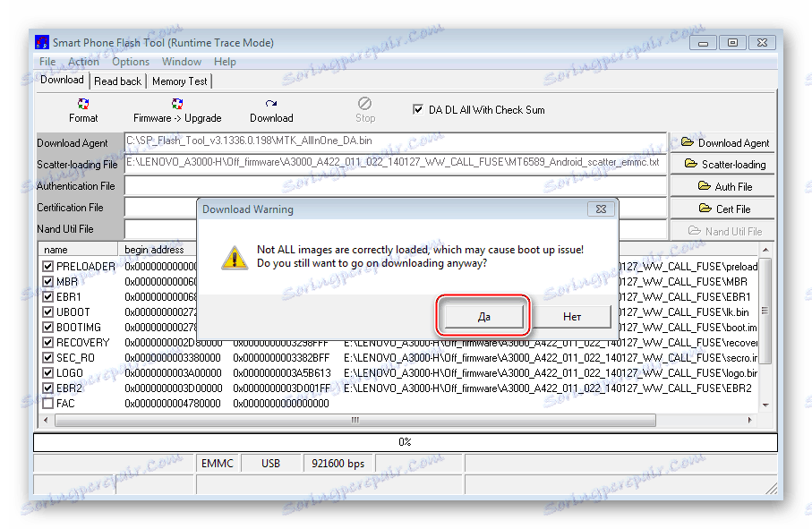Viewport: 812px width, 529px height.
Task: Uncheck the MBR partition
Action: pyautogui.click(x=48, y=282)
